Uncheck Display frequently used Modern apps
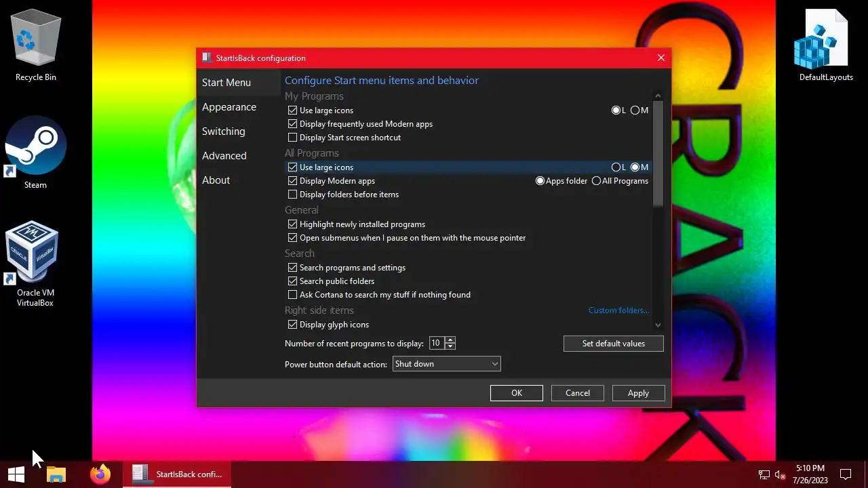 pyautogui.click(x=292, y=124)
